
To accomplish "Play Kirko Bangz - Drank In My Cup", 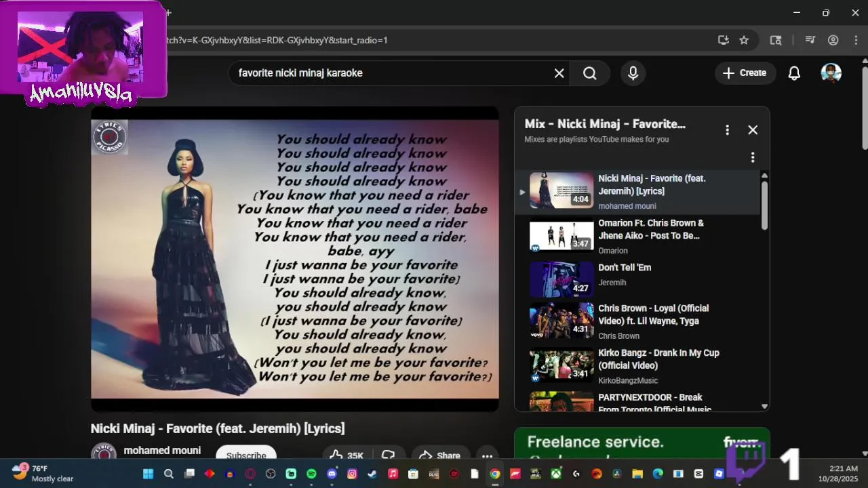I will coord(639,366).
